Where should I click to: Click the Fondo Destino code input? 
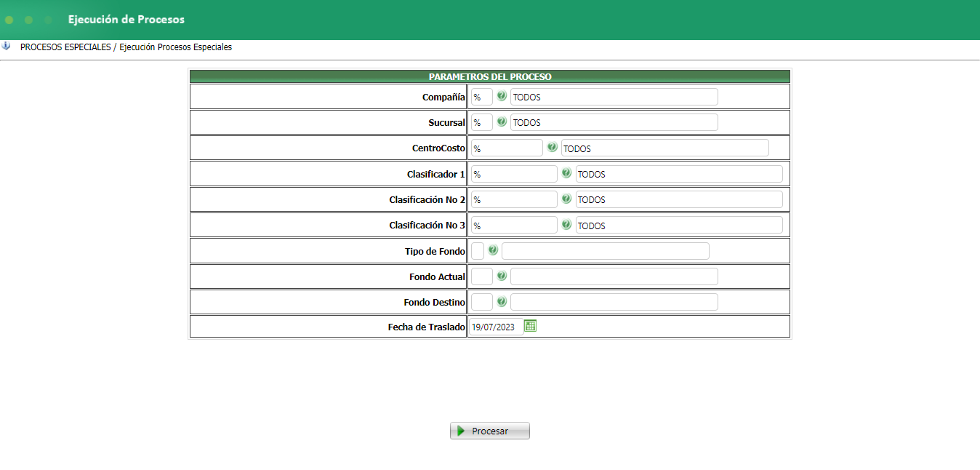point(481,302)
